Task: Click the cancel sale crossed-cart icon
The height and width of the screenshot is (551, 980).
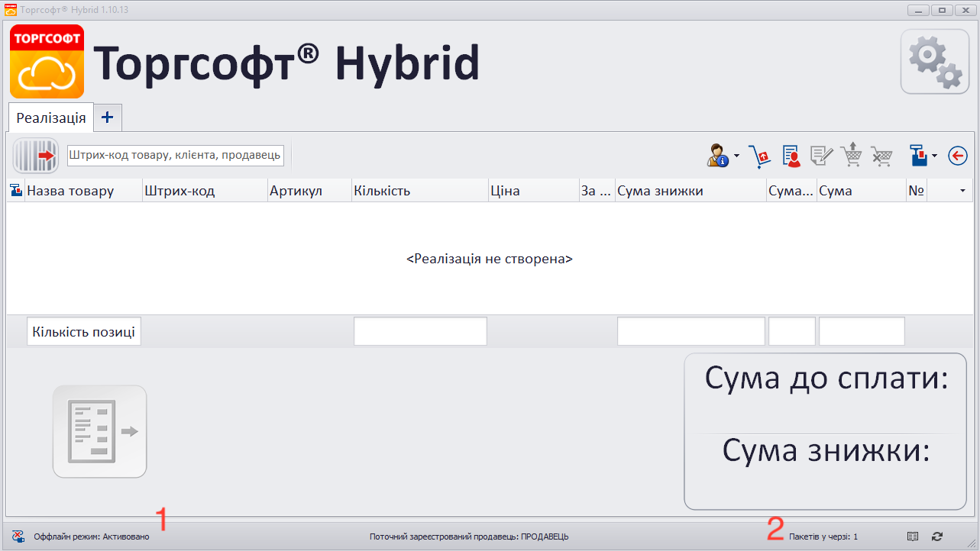Action: point(880,156)
